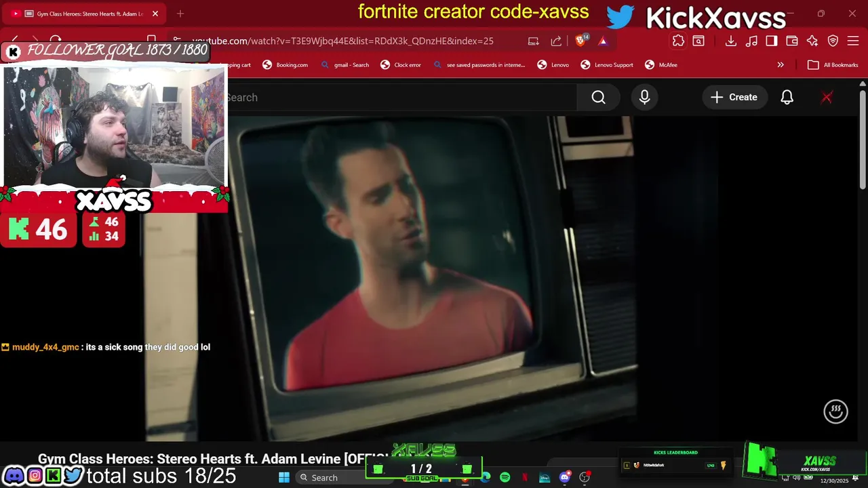Click the 12/30/2025 date in taskbar
This screenshot has width=868, height=488.
pyautogui.click(x=834, y=481)
